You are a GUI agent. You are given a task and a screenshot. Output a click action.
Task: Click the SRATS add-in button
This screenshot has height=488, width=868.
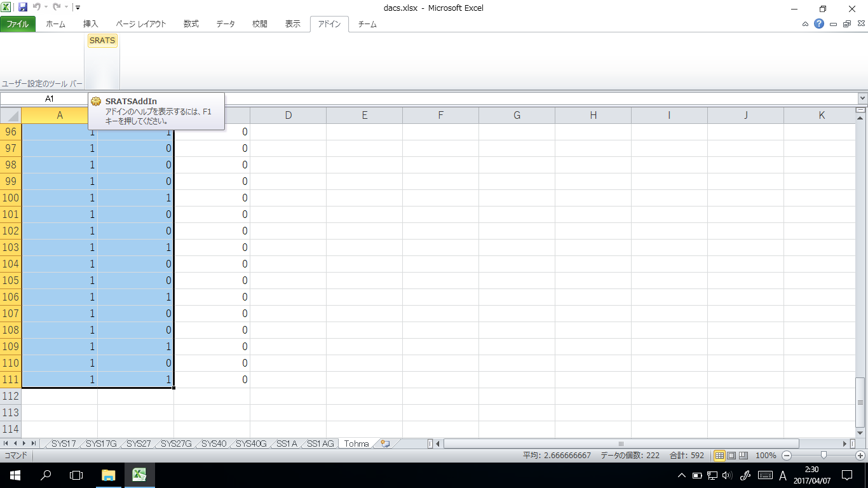pos(102,41)
